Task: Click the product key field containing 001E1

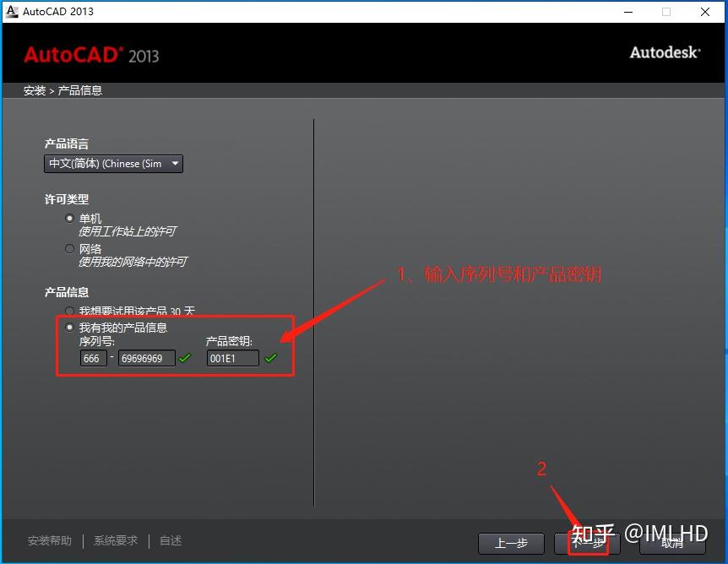Action: (232, 358)
